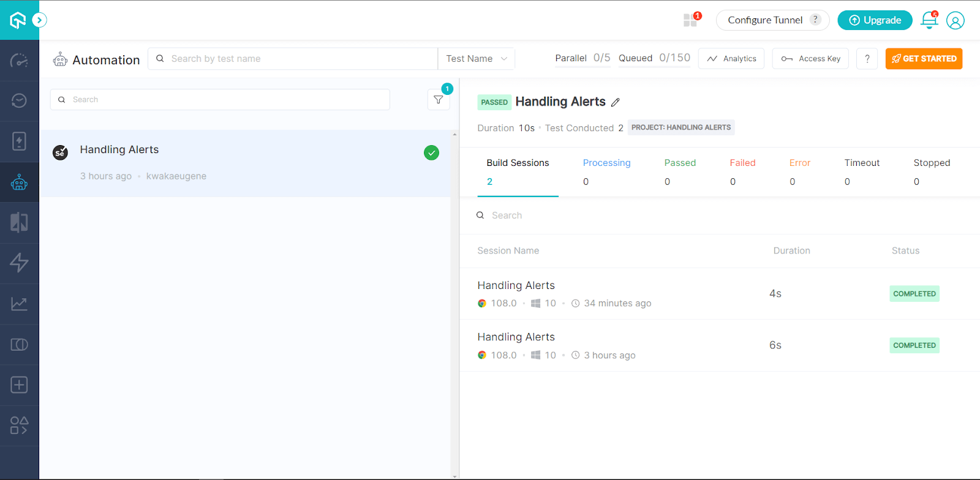Click the green passed checkmark icon
The width and height of the screenshot is (980, 480).
(431, 153)
